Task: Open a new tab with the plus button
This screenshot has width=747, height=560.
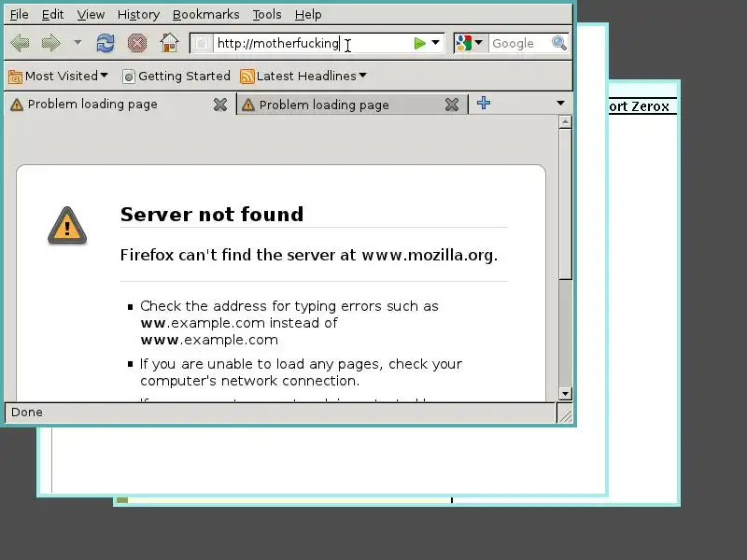Action: pyautogui.click(x=484, y=103)
